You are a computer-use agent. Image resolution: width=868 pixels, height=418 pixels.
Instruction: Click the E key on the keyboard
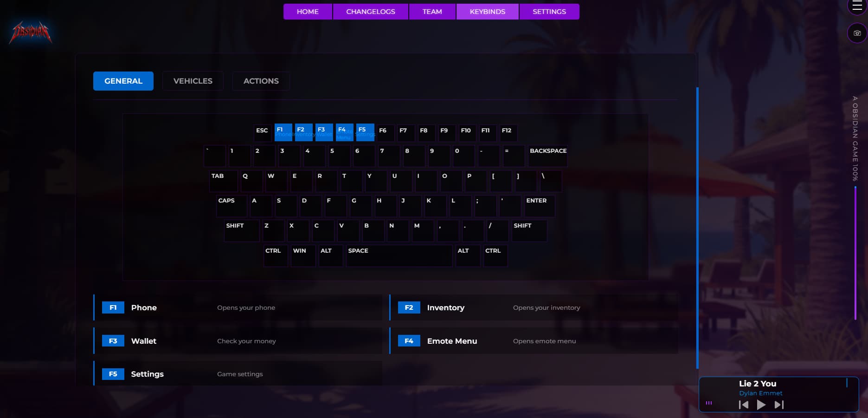coord(301,181)
